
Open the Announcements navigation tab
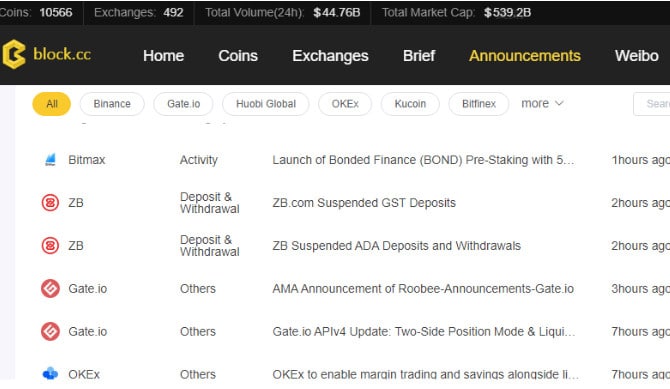(525, 56)
